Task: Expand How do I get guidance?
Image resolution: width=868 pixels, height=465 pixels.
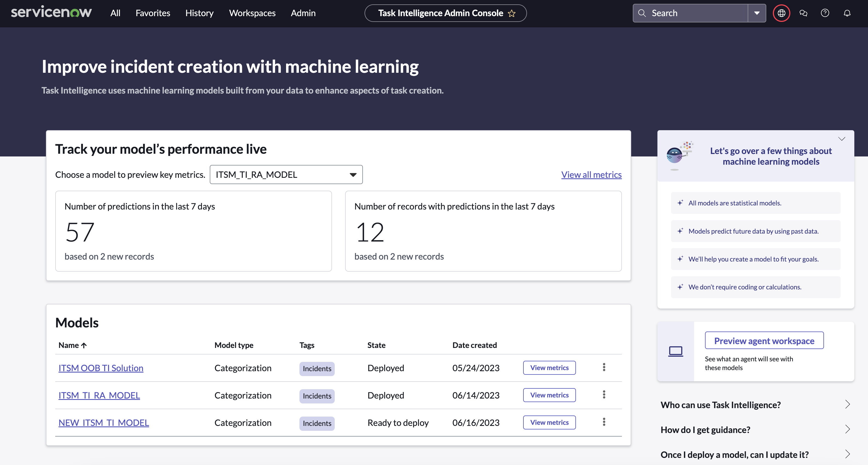Action: click(755, 430)
